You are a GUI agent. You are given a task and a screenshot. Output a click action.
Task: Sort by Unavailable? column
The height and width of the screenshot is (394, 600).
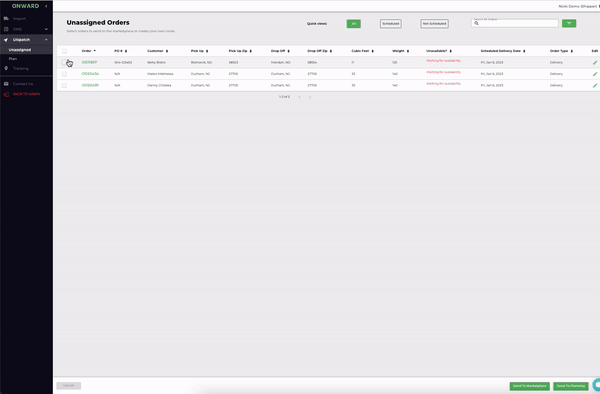click(x=451, y=51)
